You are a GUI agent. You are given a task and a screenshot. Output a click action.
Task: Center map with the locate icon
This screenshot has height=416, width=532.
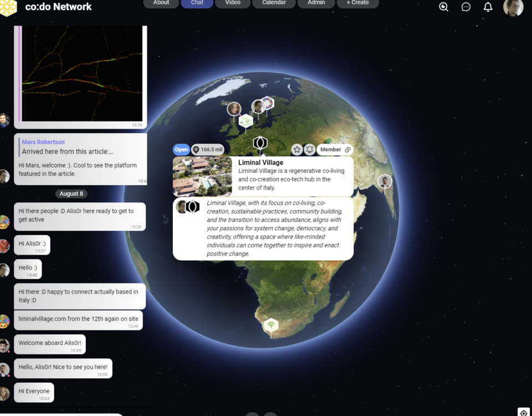(x=524, y=412)
